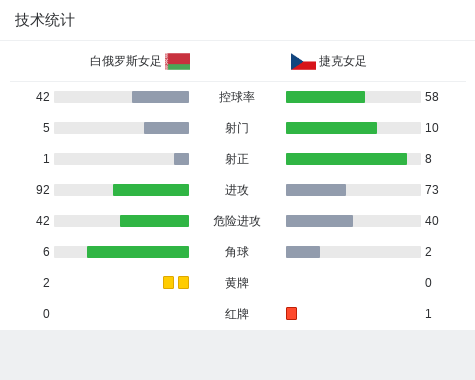
Task: Click the 红牌 stat label
Action: point(237,314)
